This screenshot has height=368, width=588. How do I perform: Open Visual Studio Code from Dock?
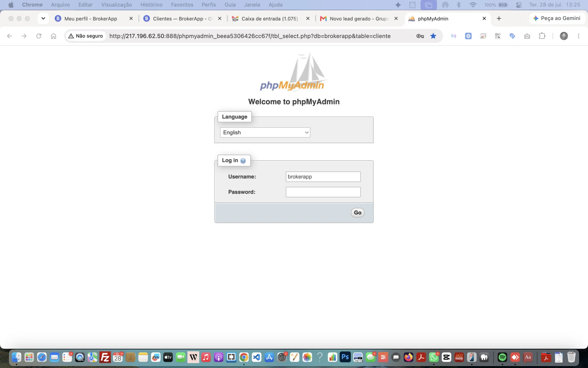coord(257,357)
